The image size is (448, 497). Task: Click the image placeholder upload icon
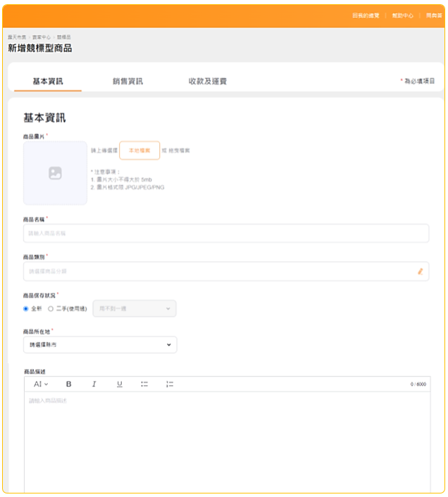click(x=55, y=173)
